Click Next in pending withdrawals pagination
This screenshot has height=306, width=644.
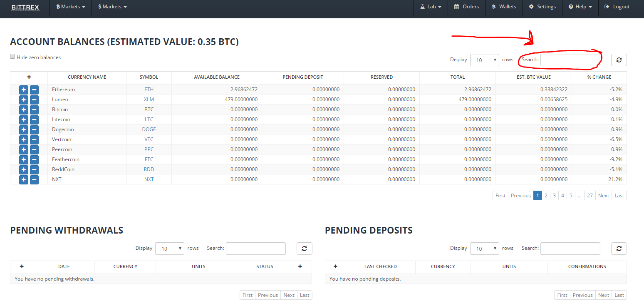point(289,295)
